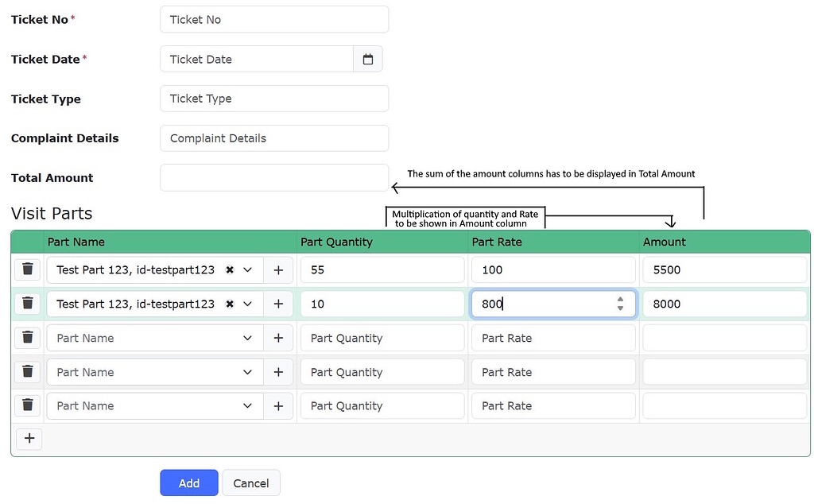This screenshot has width=814, height=504.
Task: Delete the last empty part row
Action: click(x=28, y=405)
